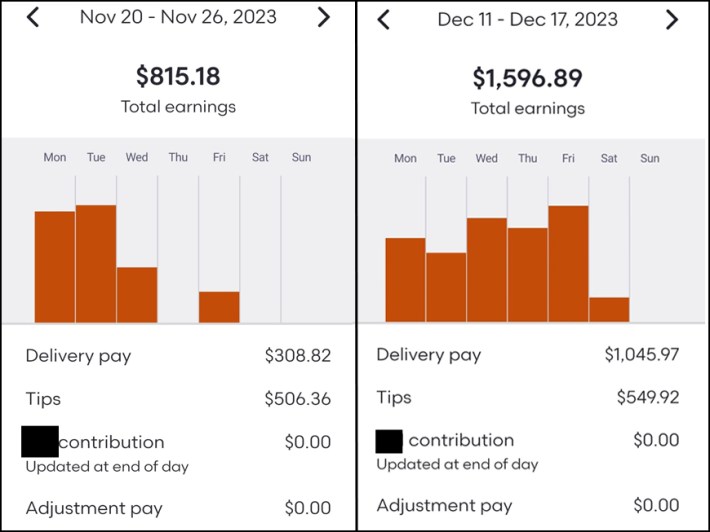Select Monday bar in December chart
710x532 pixels.
tap(405, 279)
